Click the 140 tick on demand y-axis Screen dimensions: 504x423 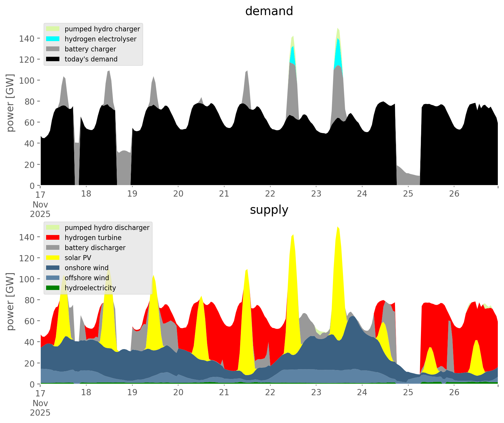click(27, 38)
